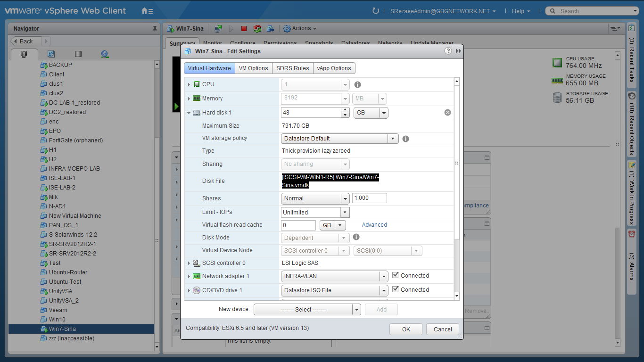This screenshot has width=644, height=362.
Task: Open Datastore ISO File dropdown
Action: coord(335,290)
